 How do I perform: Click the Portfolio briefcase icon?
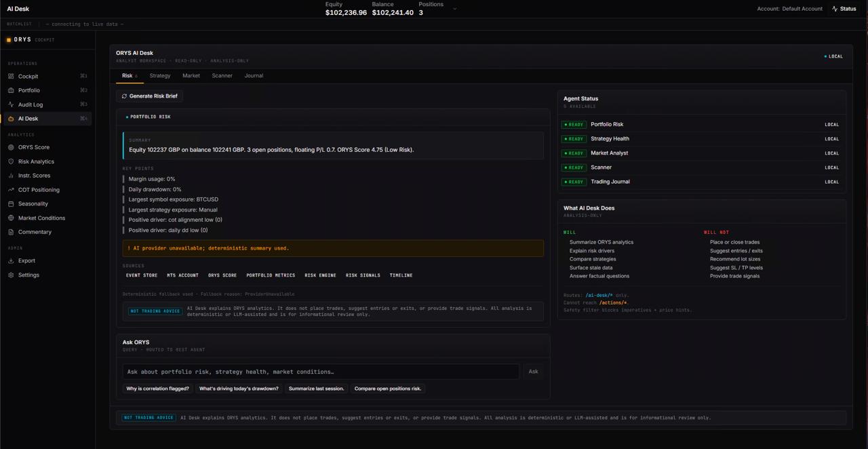click(x=11, y=90)
